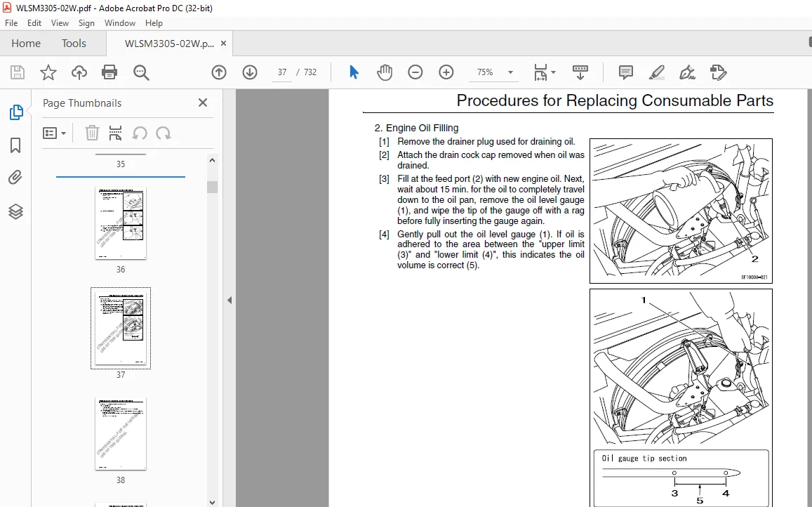Switch to the Home tab

click(26, 44)
